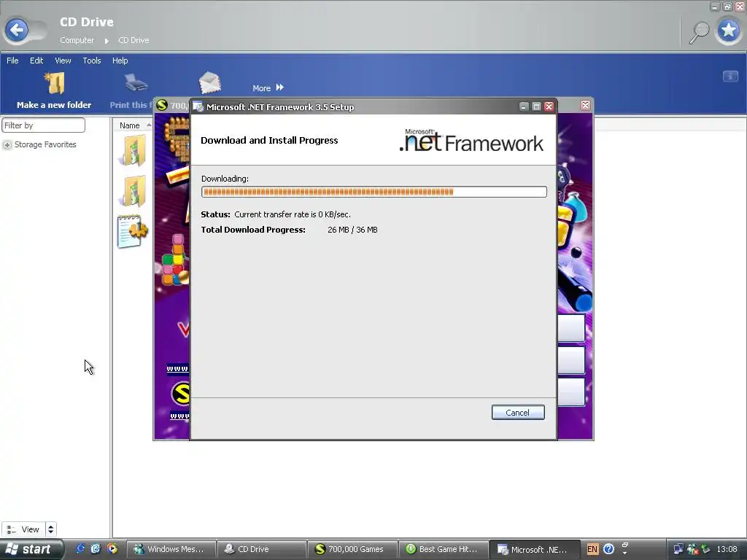Click the network computers tray icon
747x560 pixels.
click(678, 549)
